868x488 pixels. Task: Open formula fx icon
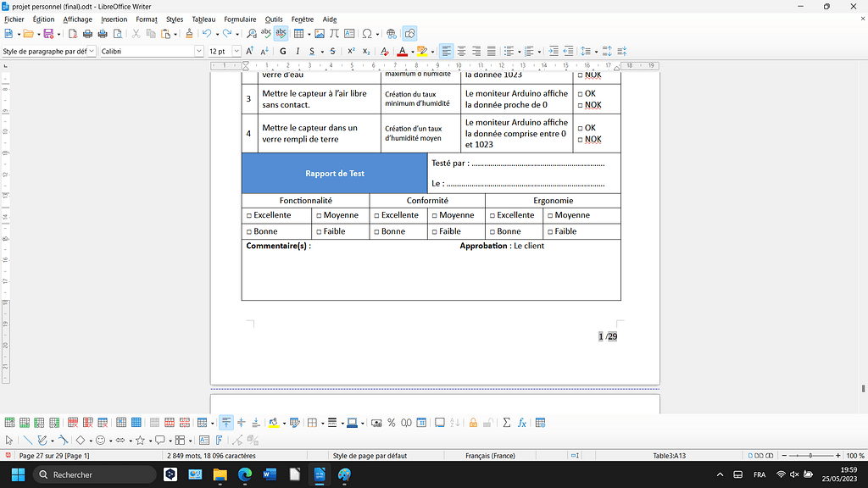tap(521, 423)
